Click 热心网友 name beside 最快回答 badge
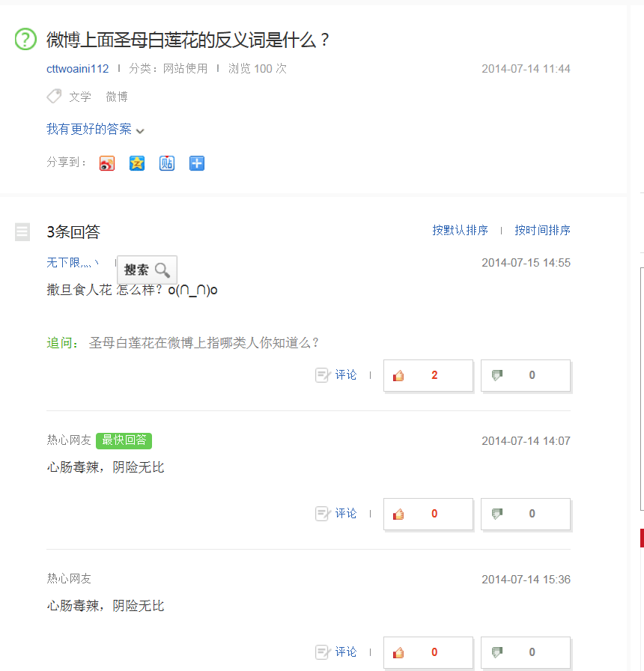This screenshot has width=644, height=671. coord(69,440)
